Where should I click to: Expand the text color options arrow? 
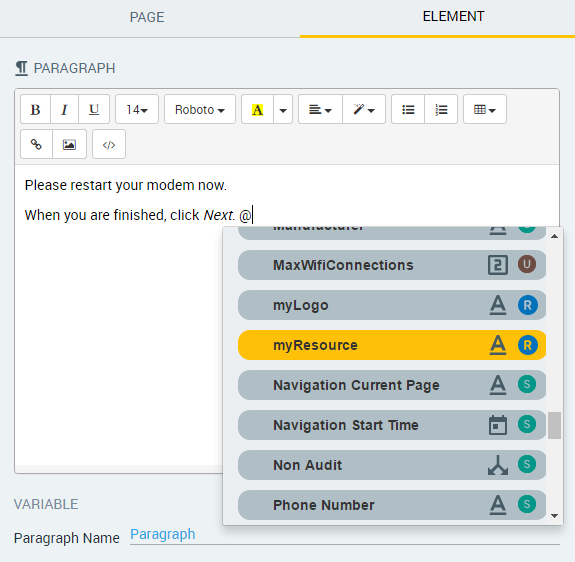click(x=283, y=109)
